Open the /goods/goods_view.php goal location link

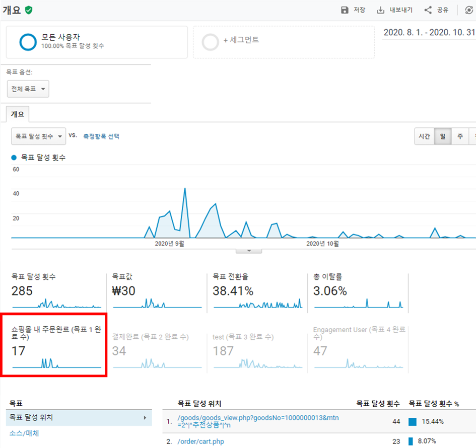click(258, 421)
